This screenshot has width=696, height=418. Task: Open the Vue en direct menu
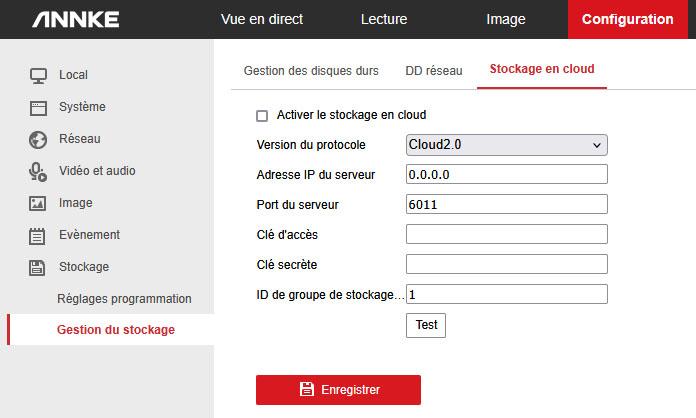pos(262,19)
